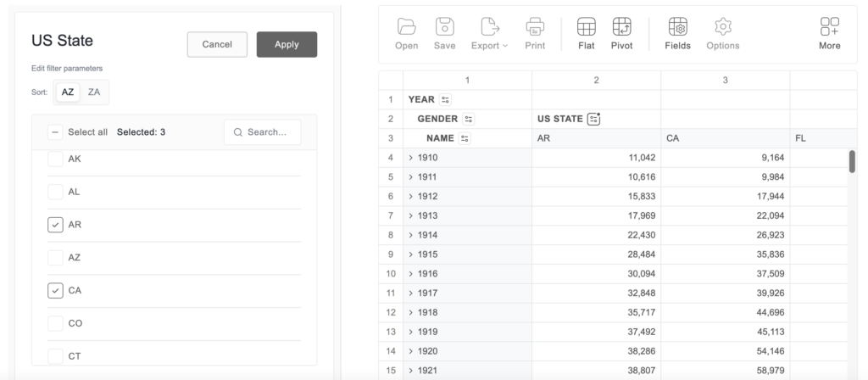The width and height of the screenshot is (868, 380).
Task: Toggle the Select all checkbox
Action: tap(55, 131)
